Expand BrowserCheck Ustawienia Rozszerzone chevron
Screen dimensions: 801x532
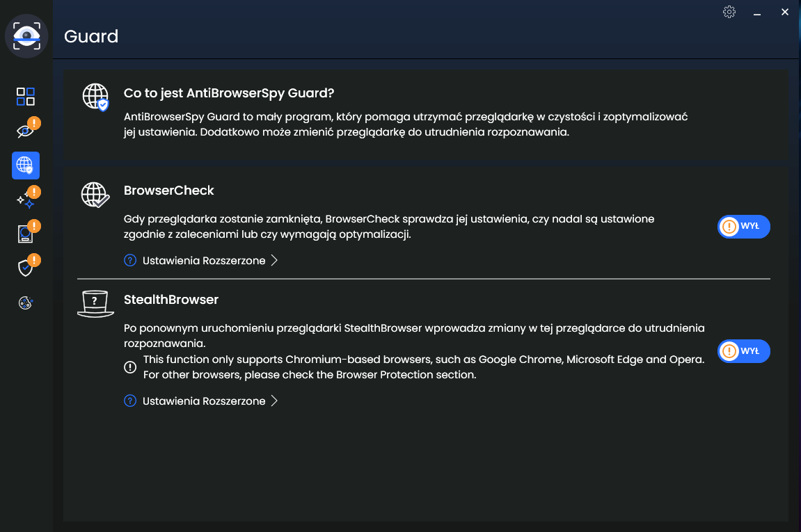[x=274, y=260]
